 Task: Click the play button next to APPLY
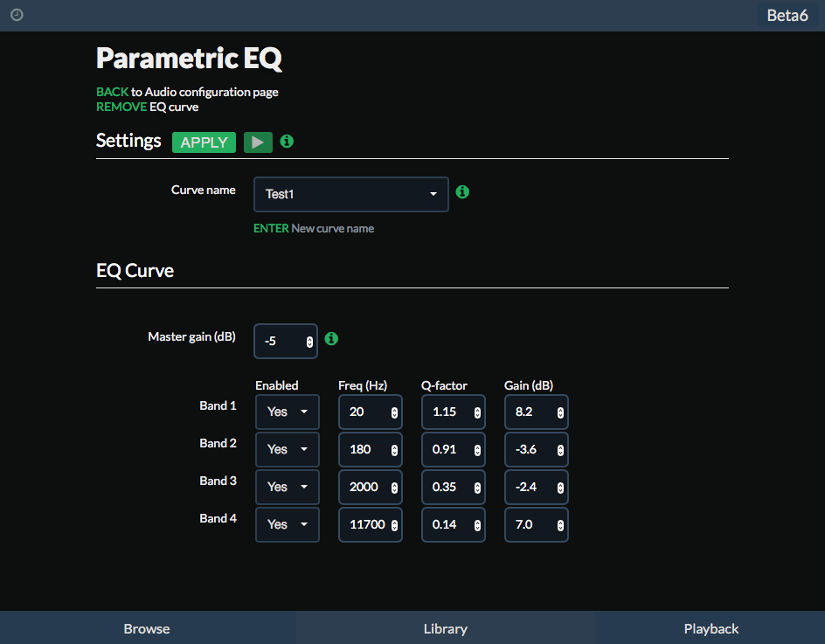tap(258, 142)
